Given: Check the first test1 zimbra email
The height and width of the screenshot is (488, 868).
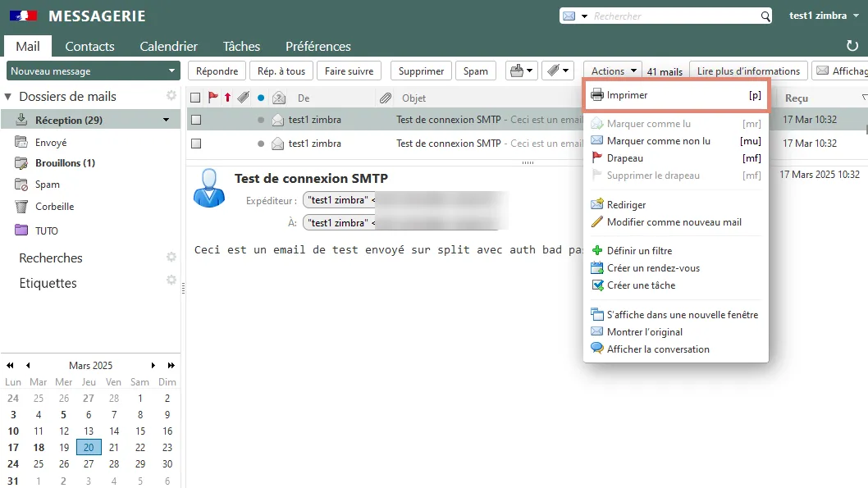Looking at the screenshot, I should pos(196,120).
